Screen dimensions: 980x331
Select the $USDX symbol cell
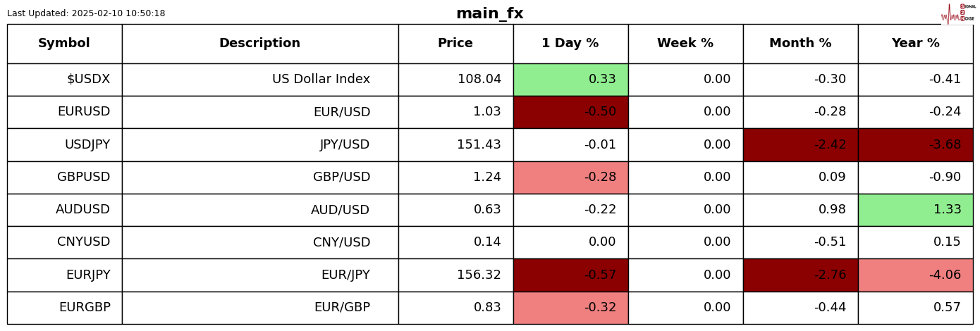pyautogui.click(x=64, y=80)
